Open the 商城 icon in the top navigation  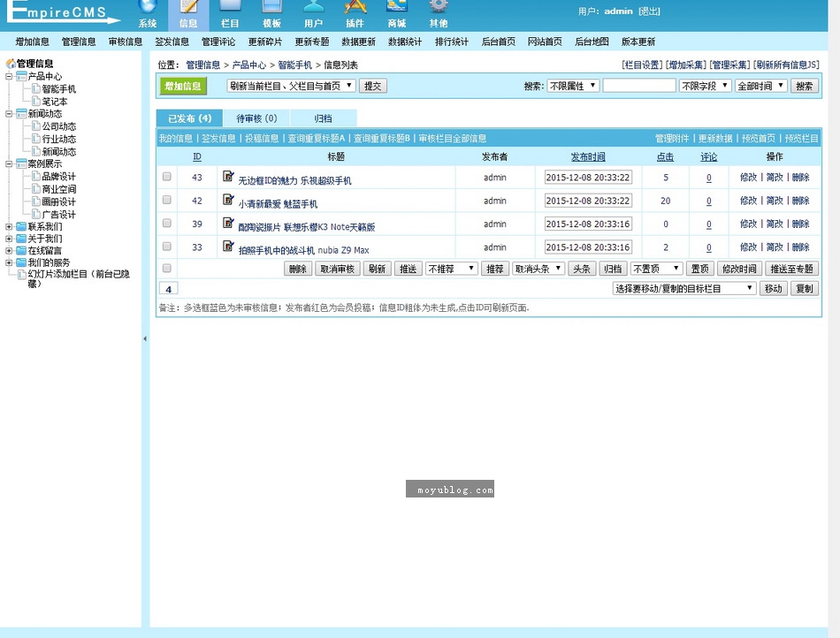click(397, 6)
